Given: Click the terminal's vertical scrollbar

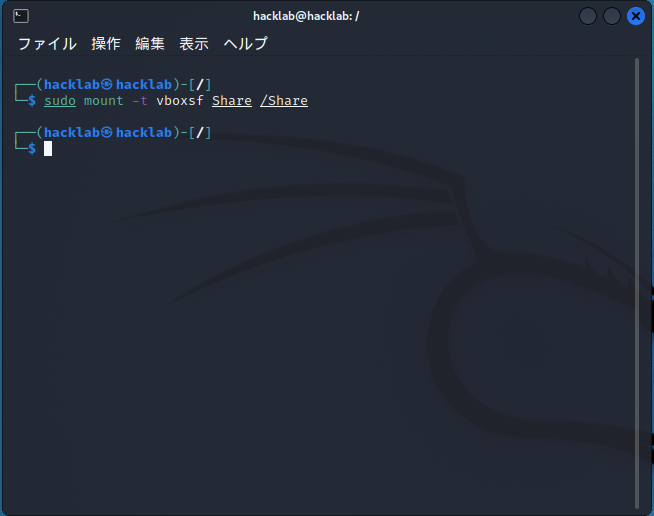Looking at the screenshot, I should tap(637, 284).
